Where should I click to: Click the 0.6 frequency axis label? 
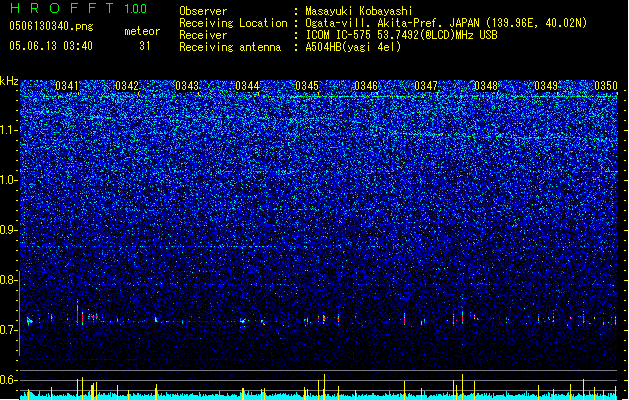tap(9, 380)
